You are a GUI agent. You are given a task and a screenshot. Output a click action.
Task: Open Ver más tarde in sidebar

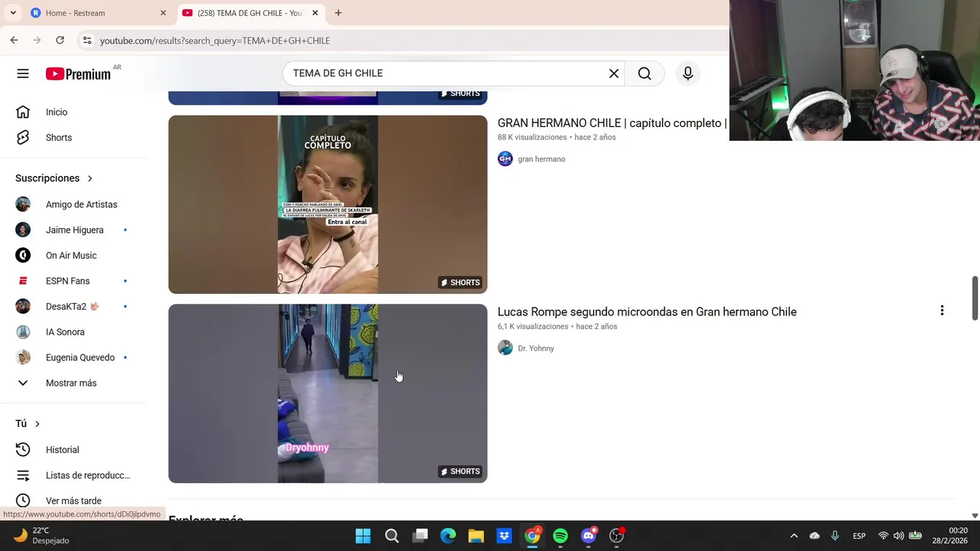click(x=74, y=500)
